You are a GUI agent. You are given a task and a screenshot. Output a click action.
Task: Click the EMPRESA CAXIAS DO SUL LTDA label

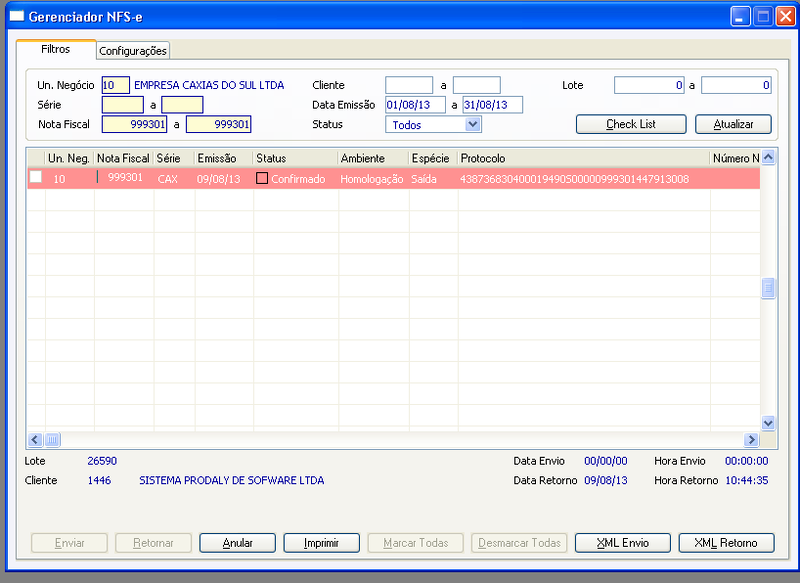[x=209, y=85]
